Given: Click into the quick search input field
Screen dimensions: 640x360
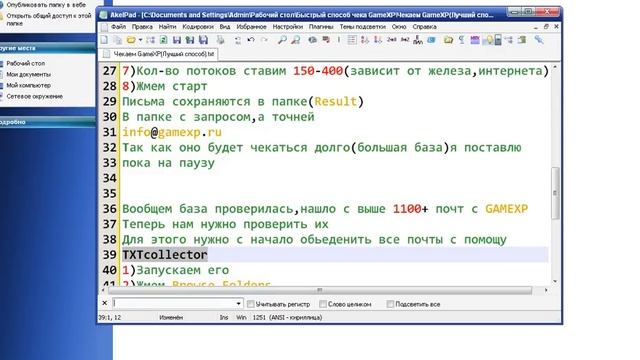Looking at the screenshot, I should point(174,303).
